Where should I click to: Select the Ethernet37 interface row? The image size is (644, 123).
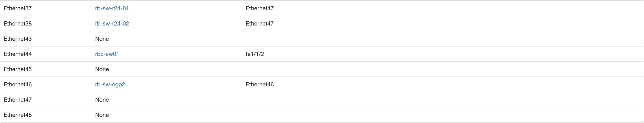[18, 8]
